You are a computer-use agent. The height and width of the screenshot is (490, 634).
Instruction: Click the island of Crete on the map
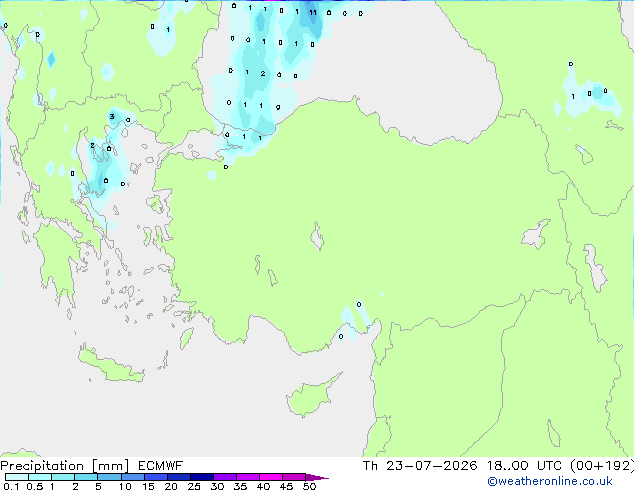[111, 365]
